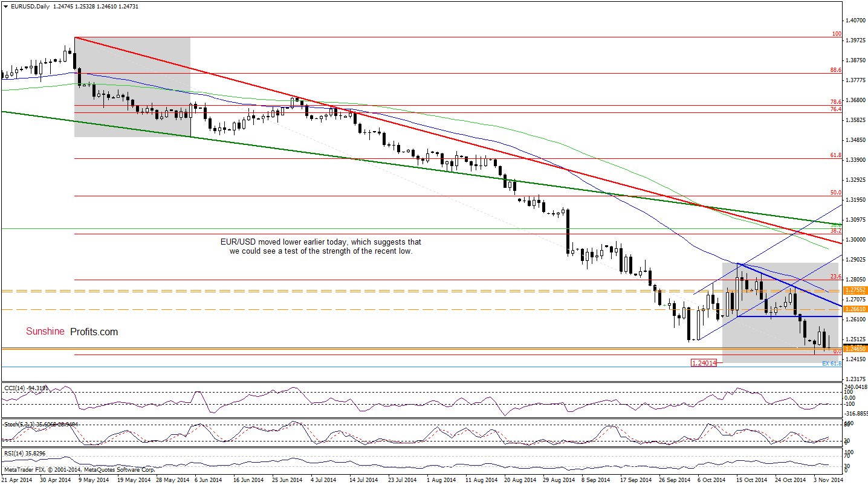
Task: Click the 1.40700 price axis label
Action: 857,20
